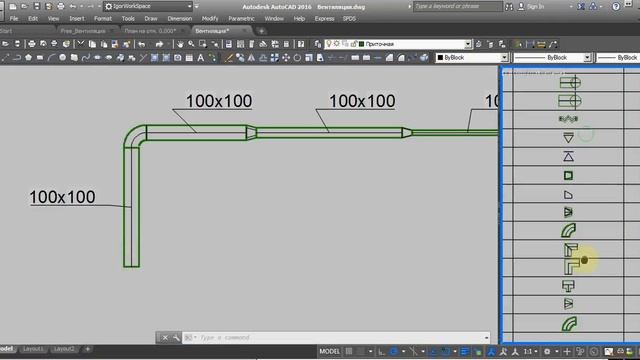Open the Draw menu
The width and height of the screenshot is (640, 360).
click(151, 19)
